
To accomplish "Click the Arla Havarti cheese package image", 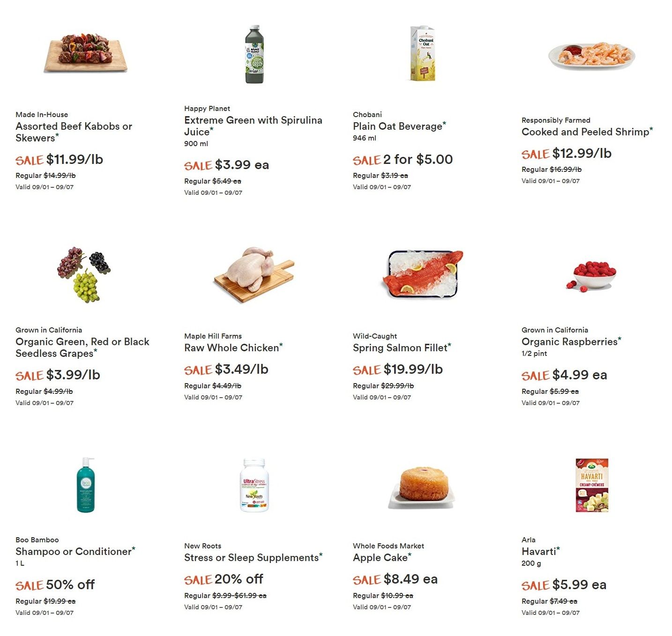I will coord(592,485).
